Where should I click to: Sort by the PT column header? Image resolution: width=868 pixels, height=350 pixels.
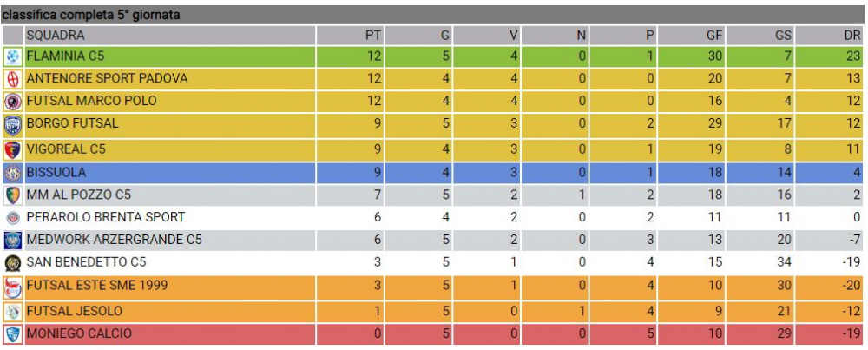coord(351,36)
